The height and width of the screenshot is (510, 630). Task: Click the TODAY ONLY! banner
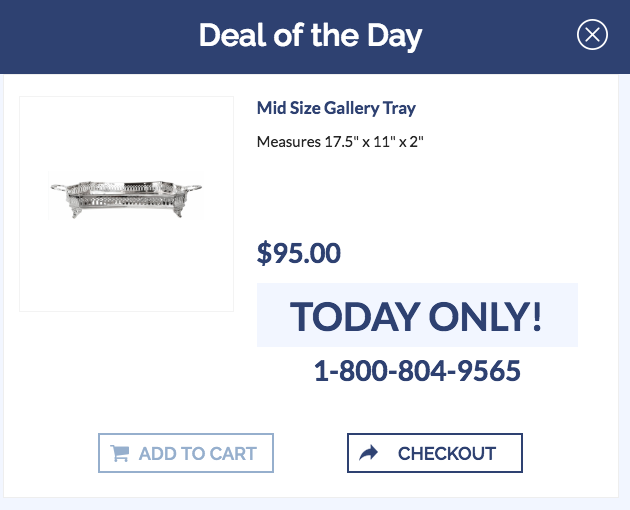pos(417,315)
